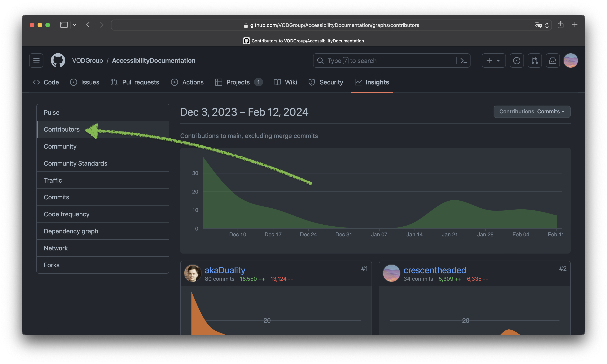Screen dimensions: 607x364
Task: Open the sidebar options chevron in Safari
Action: pyautogui.click(x=75, y=25)
